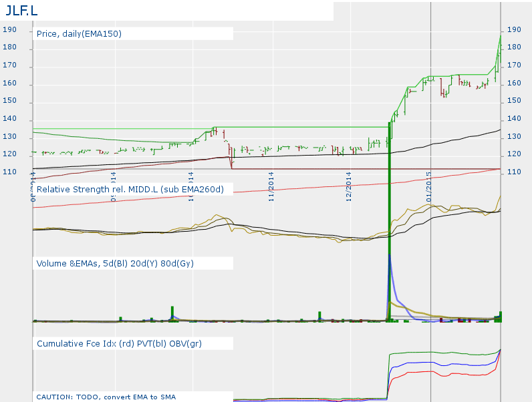Screen dimensions: 532x402
Task: Click the 'CAUTION: TODO, convert EMA to SMA' note
Action: tap(106, 397)
